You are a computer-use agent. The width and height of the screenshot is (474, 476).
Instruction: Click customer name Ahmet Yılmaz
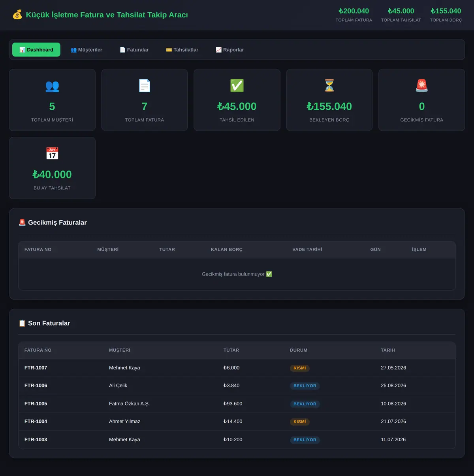coord(124,422)
